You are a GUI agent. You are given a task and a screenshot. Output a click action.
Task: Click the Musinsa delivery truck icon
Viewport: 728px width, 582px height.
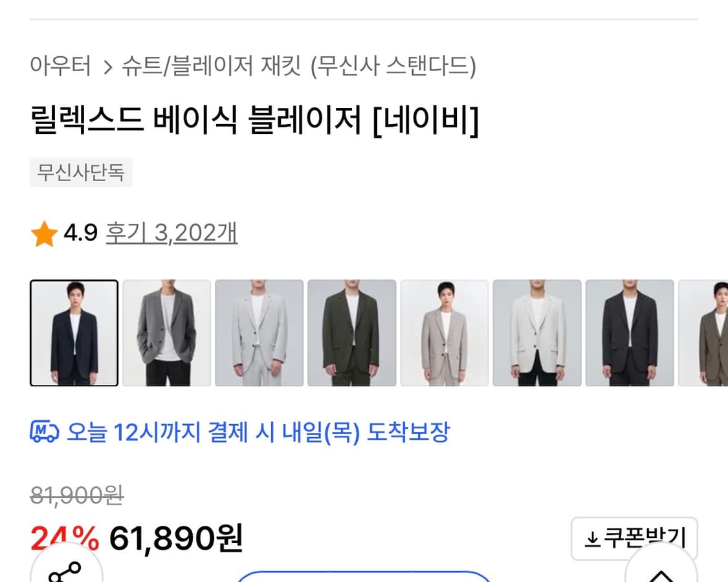pyautogui.click(x=43, y=432)
